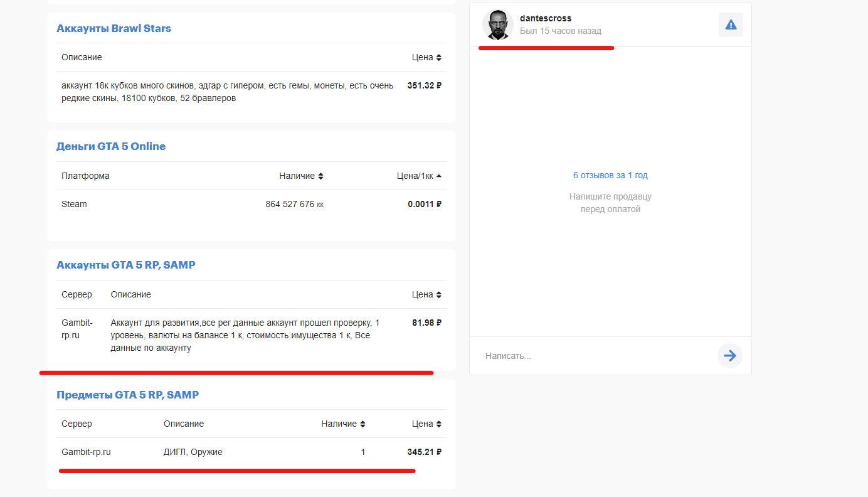
Task: Sort GTA 5 Online money by Цена/1кк
Action: tap(419, 176)
